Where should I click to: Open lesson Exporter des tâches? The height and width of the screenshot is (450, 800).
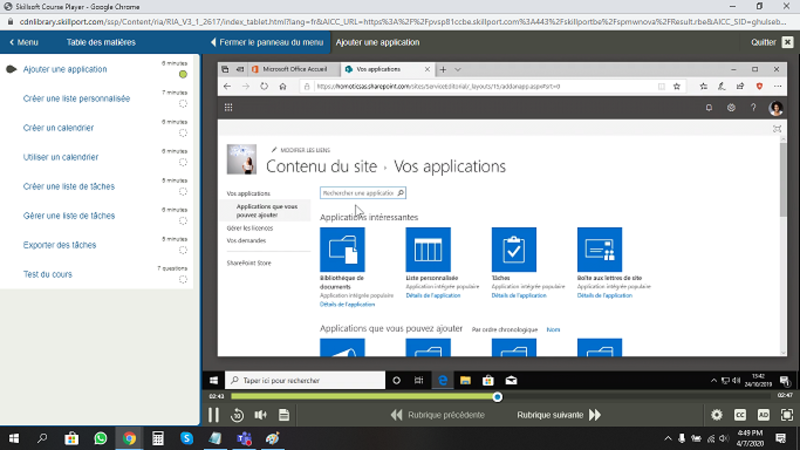click(x=59, y=245)
